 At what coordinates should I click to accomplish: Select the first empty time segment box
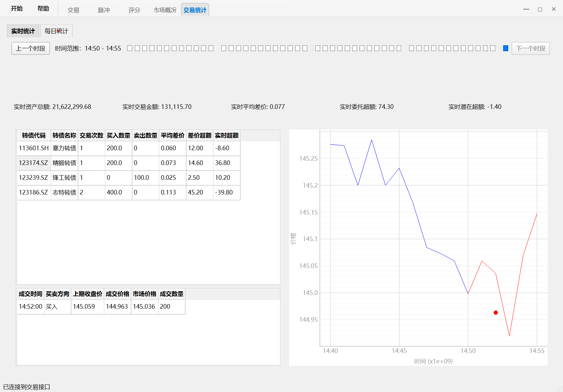(130, 49)
